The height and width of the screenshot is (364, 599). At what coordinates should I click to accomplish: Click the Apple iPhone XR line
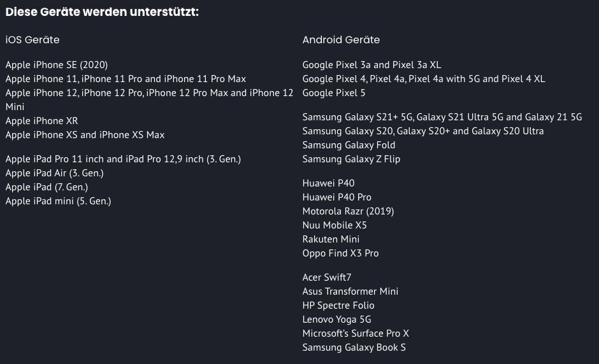[41, 121]
